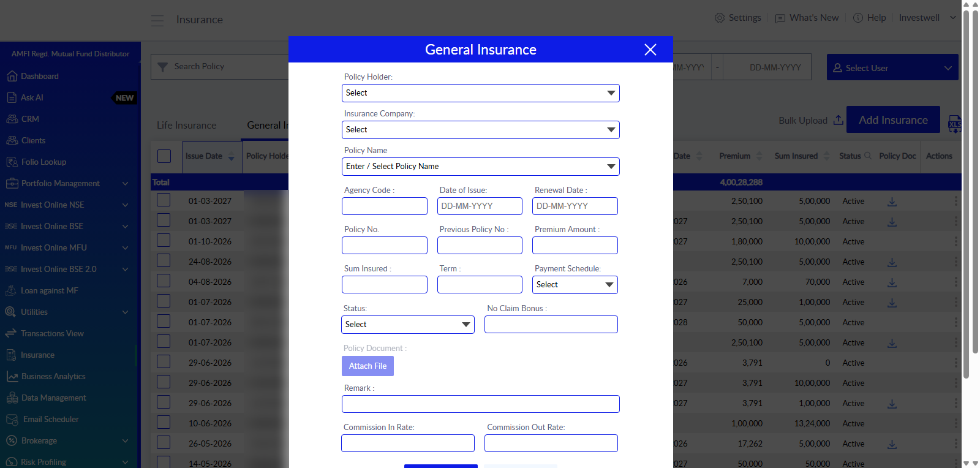The height and width of the screenshot is (468, 980).
Task: Expand Invest Online NSE menu
Action: [x=67, y=205]
